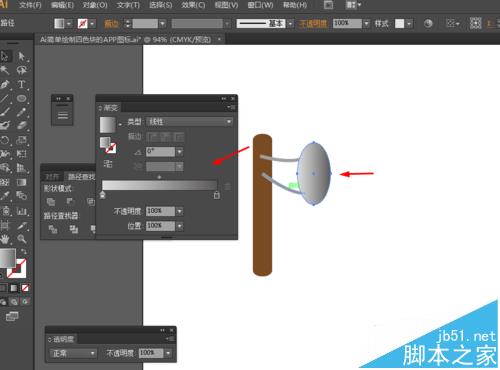Reverse the gradient in the Gradient panel

[108, 164]
